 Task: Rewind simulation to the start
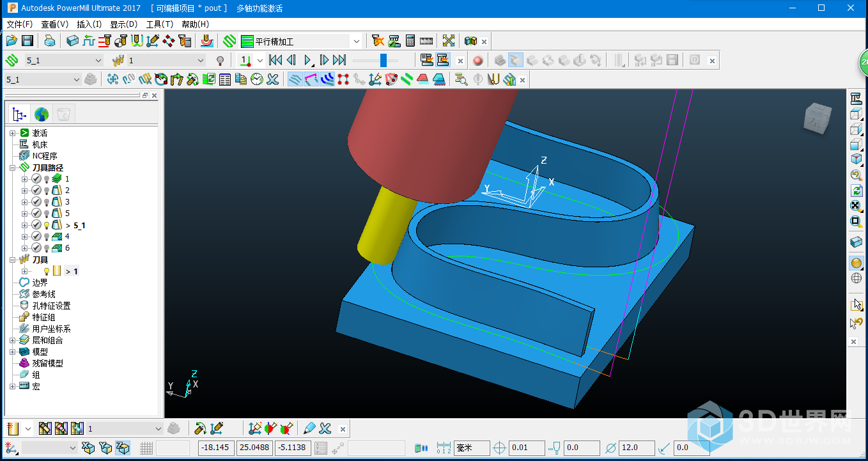[x=275, y=60]
